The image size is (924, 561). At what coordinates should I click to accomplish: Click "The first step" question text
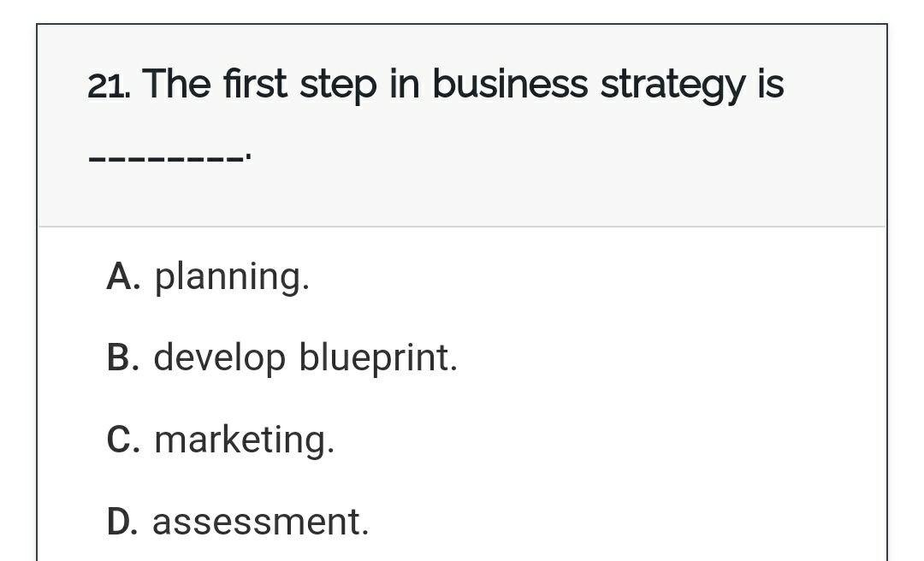pyautogui.click(x=259, y=85)
